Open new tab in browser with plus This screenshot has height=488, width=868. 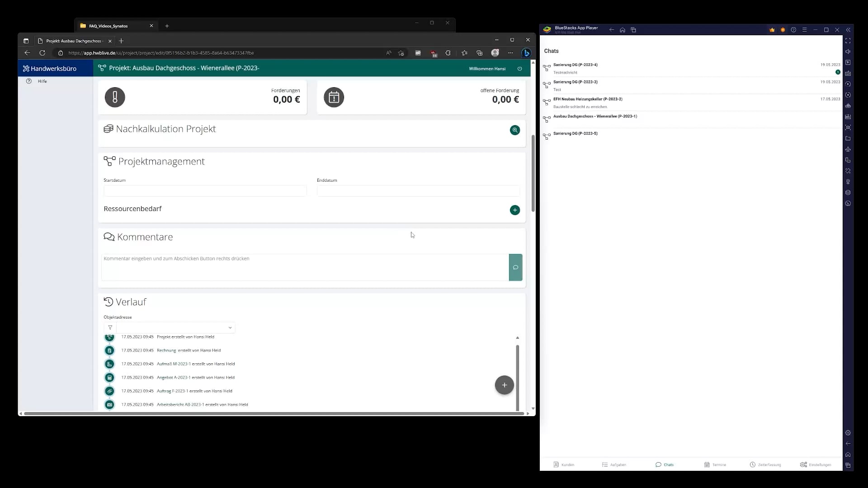[x=121, y=41]
